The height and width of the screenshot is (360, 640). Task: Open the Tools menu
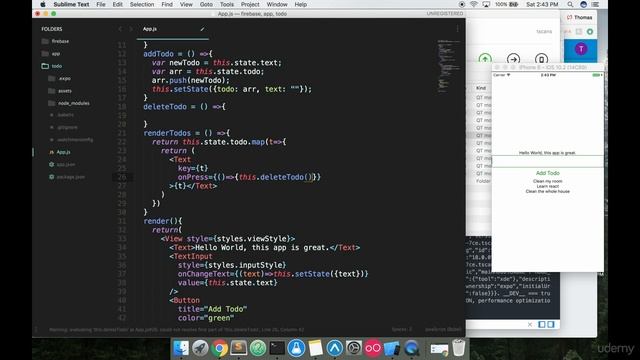(x=227, y=4)
